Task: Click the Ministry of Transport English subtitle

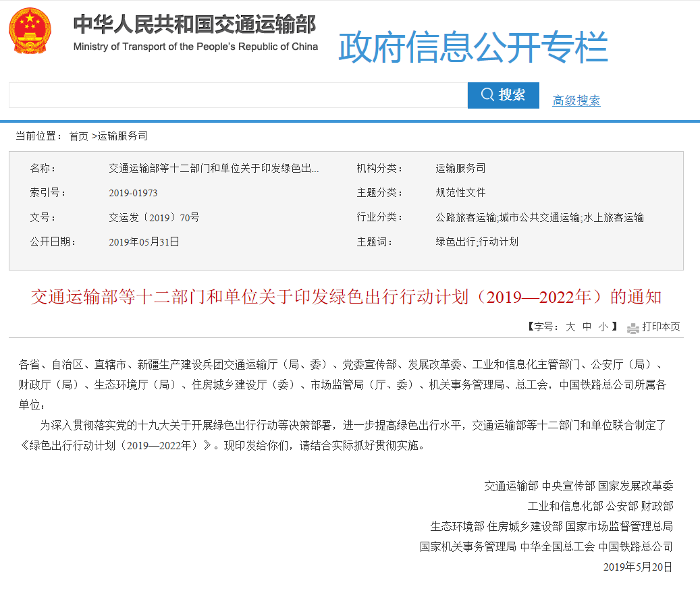Action: (x=196, y=47)
